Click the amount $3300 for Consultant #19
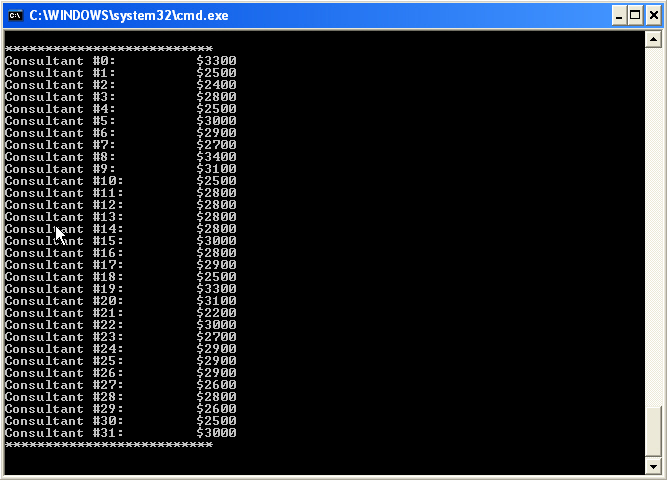Viewport: 667px width, 480px height. coord(216,289)
